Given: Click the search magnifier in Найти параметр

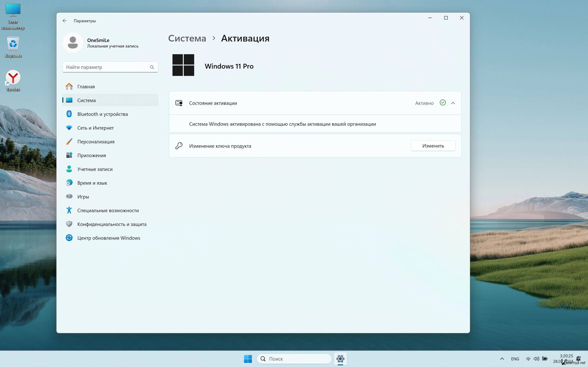Looking at the screenshot, I should coord(152,67).
